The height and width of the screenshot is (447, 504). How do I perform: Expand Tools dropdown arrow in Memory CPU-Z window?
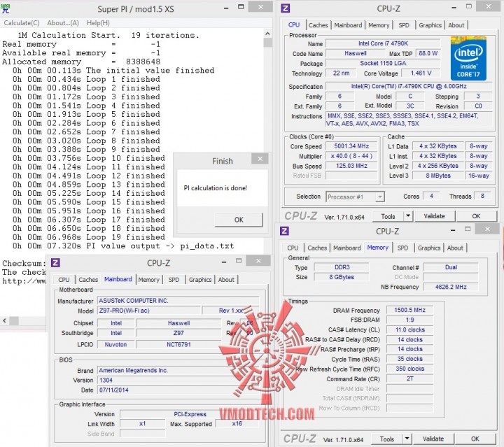(x=407, y=439)
